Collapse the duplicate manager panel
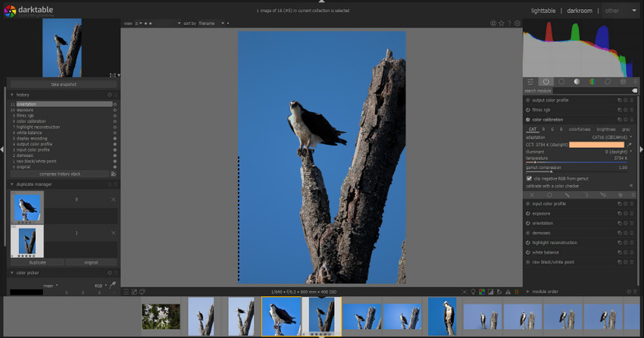This screenshot has width=644, height=338. [x=12, y=184]
